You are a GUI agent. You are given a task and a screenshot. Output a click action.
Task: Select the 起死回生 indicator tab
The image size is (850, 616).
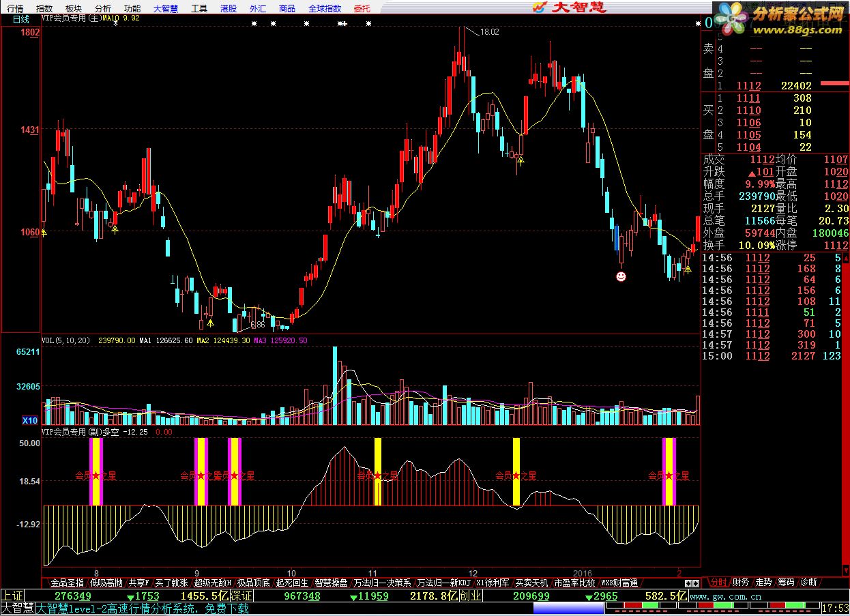click(x=292, y=583)
